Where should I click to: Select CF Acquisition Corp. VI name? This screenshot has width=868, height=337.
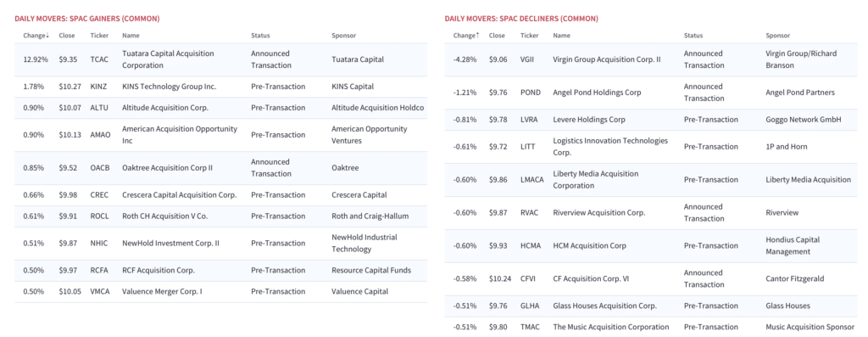(x=593, y=278)
